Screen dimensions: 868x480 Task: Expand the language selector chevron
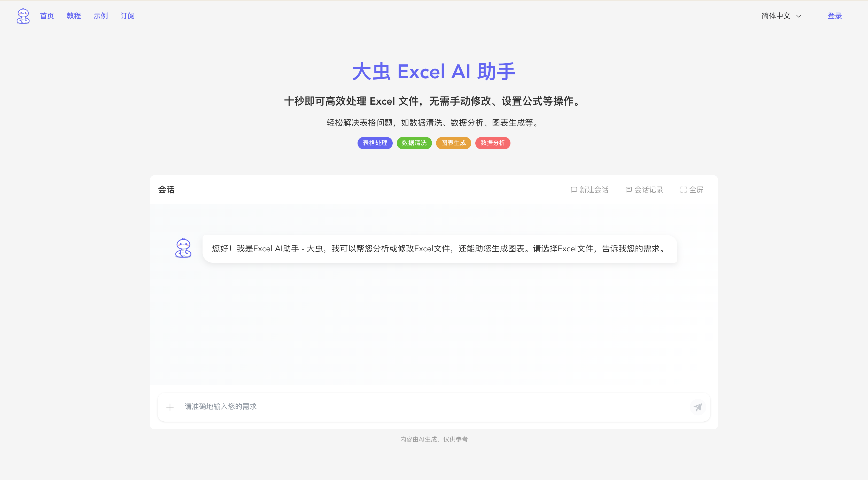coord(799,16)
